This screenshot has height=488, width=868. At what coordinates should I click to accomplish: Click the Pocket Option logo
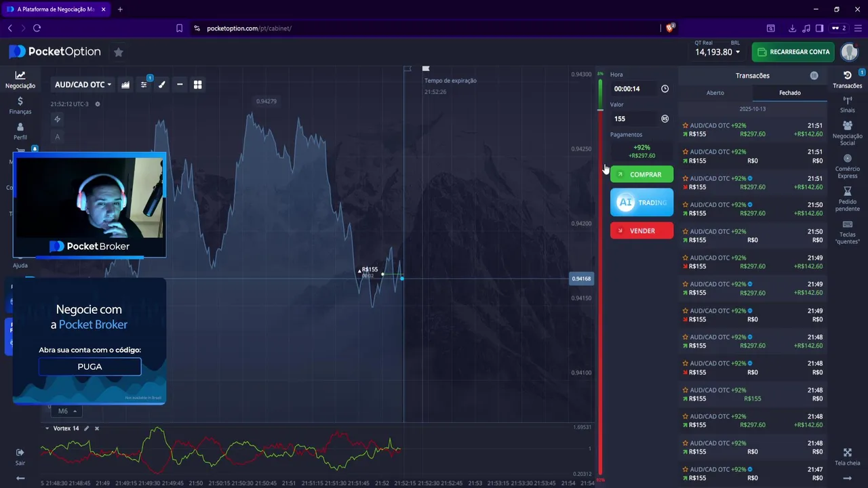(55, 52)
